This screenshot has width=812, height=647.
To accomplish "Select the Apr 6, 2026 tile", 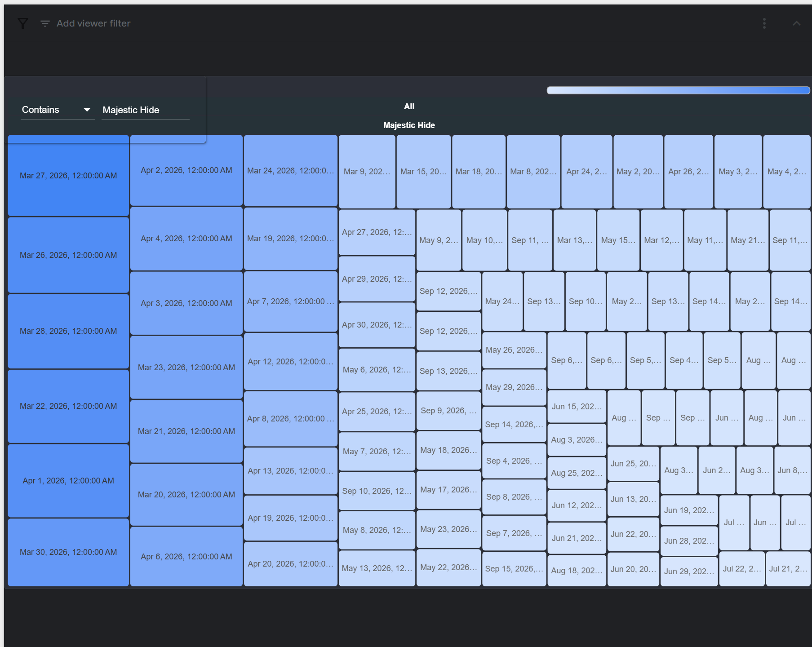I will pos(186,557).
